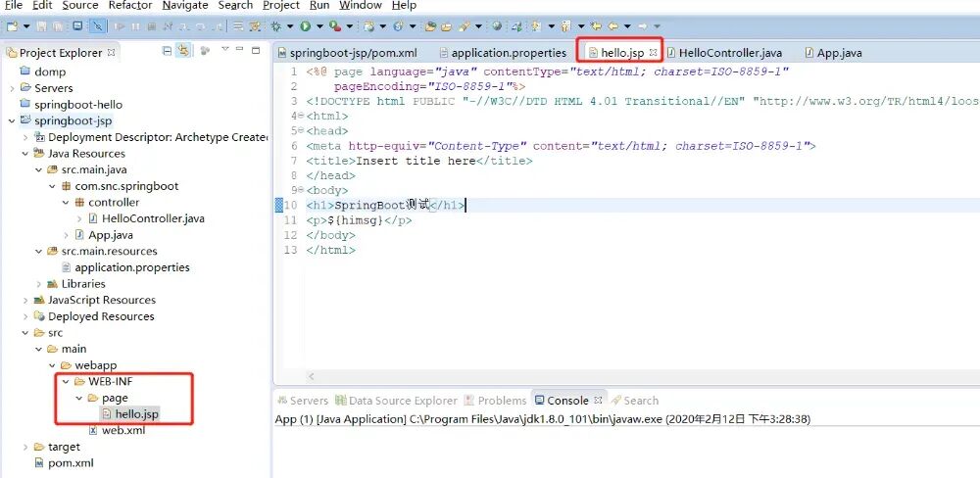980x478 pixels.
Task: Click the Previous Annotation icon
Action: 565,26
